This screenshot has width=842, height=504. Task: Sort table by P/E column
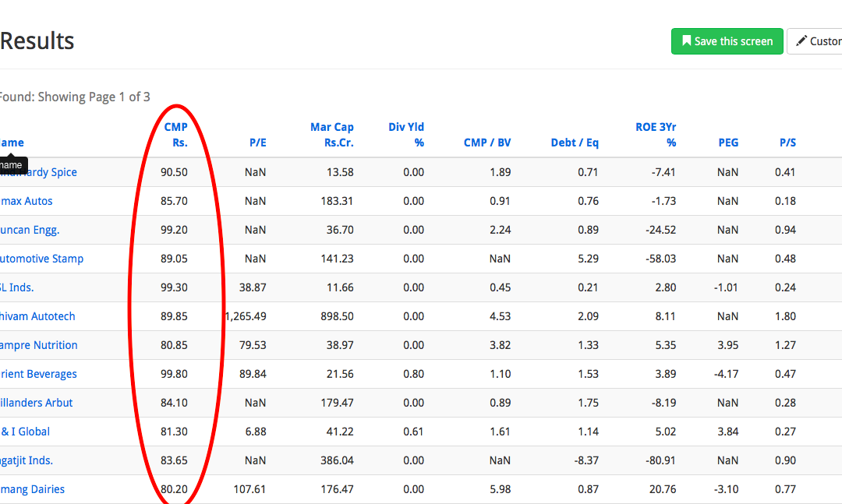258,143
